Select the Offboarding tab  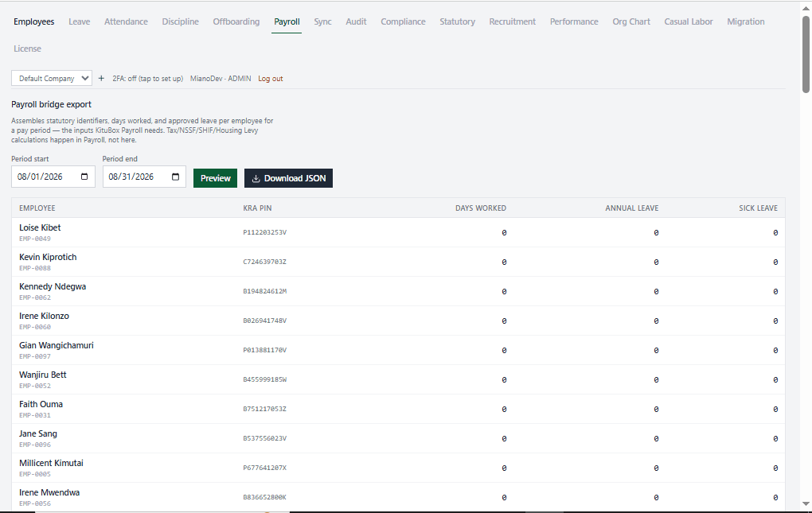(x=236, y=21)
